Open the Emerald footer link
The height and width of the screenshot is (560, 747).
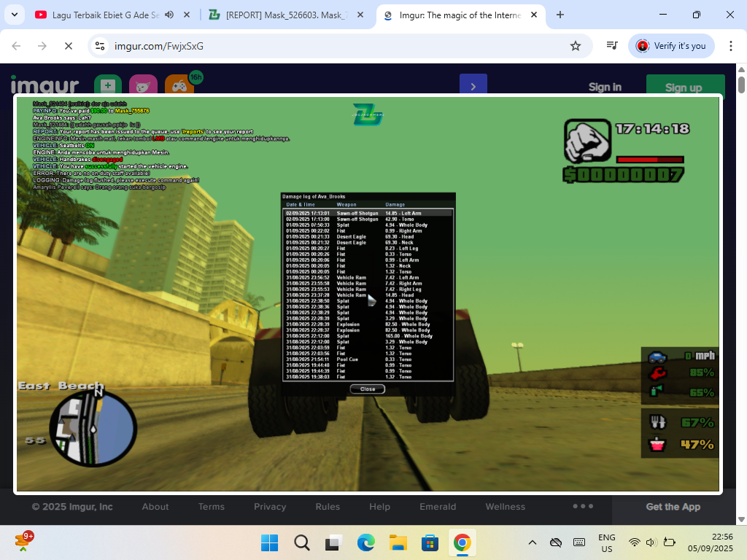(x=438, y=507)
